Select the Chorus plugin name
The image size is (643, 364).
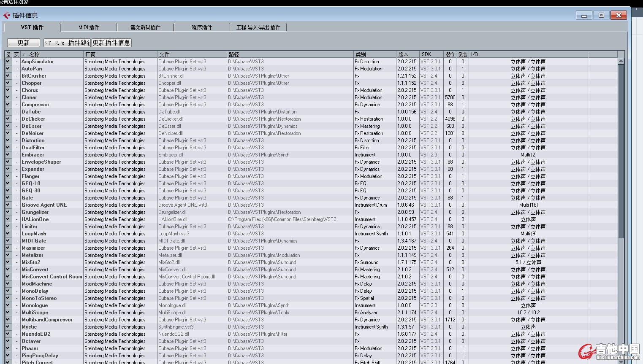(x=30, y=90)
